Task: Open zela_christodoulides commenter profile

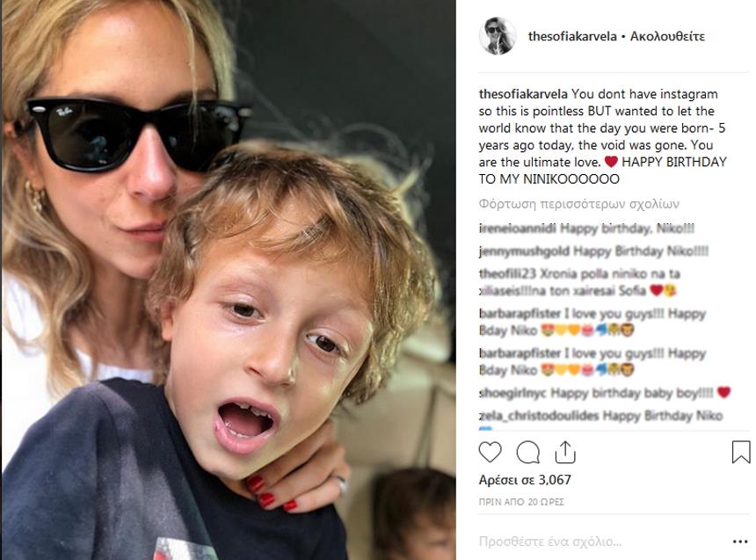Action: [x=539, y=415]
